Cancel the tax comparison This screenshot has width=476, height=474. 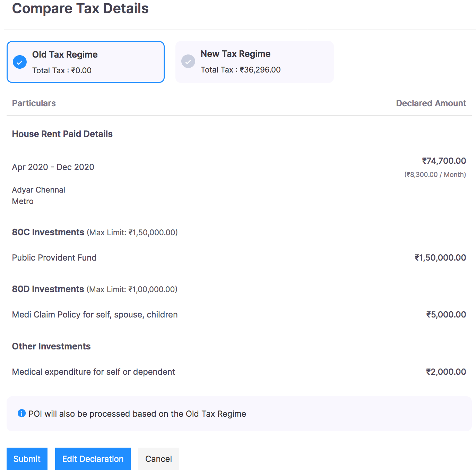coord(158,459)
